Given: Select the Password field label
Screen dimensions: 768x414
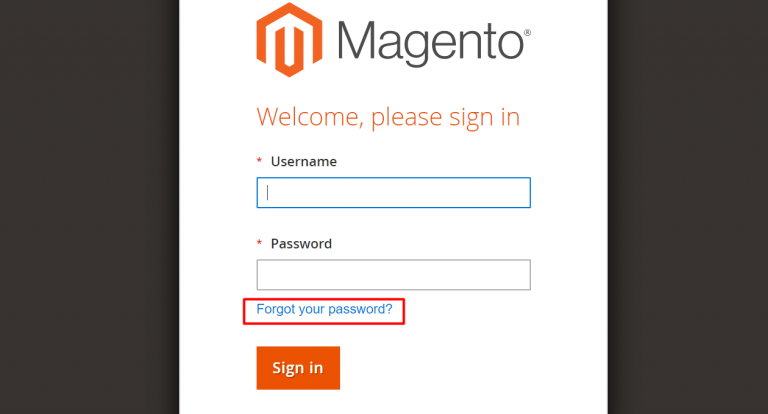Looking at the screenshot, I should point(301,244).
